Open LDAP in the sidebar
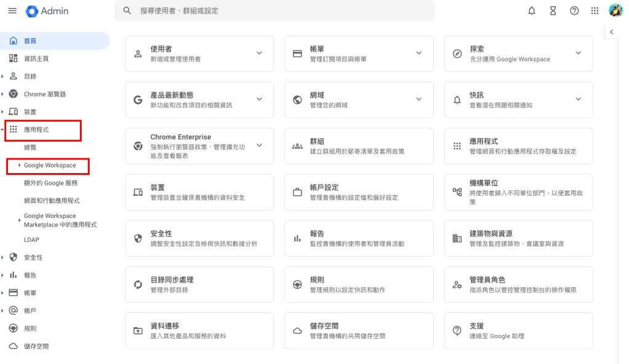Viewport: 629px width, 364px height. (x=32, y=240)
